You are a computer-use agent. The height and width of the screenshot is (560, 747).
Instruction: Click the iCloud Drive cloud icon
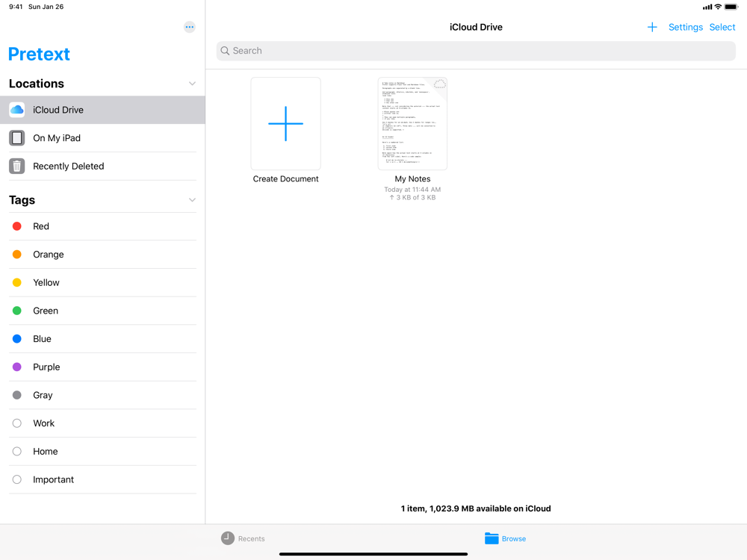point(17,110)
